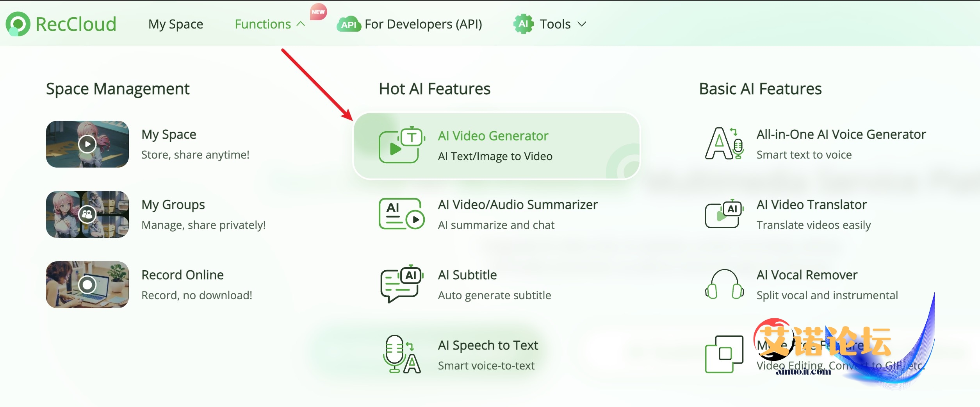Click the Functions chevron arrow
The height and width of the screenshot is (407, 980).
coord(301,24)
